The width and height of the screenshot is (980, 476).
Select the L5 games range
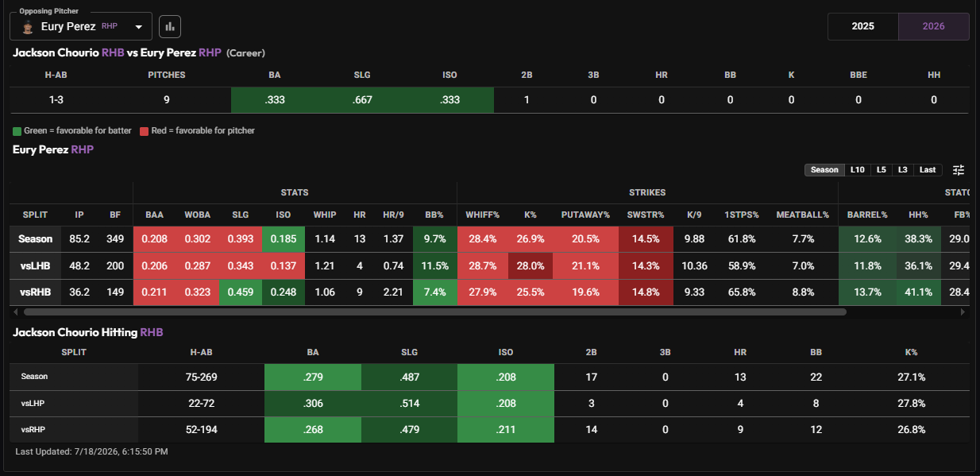(881, 170)
